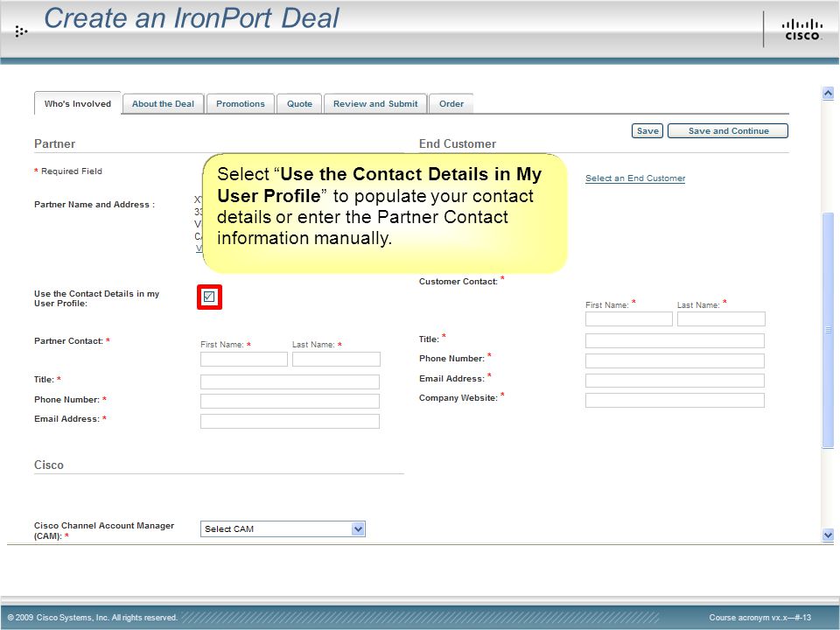
Task: Open the Review and Submit tab
Action: coord(375,104)
